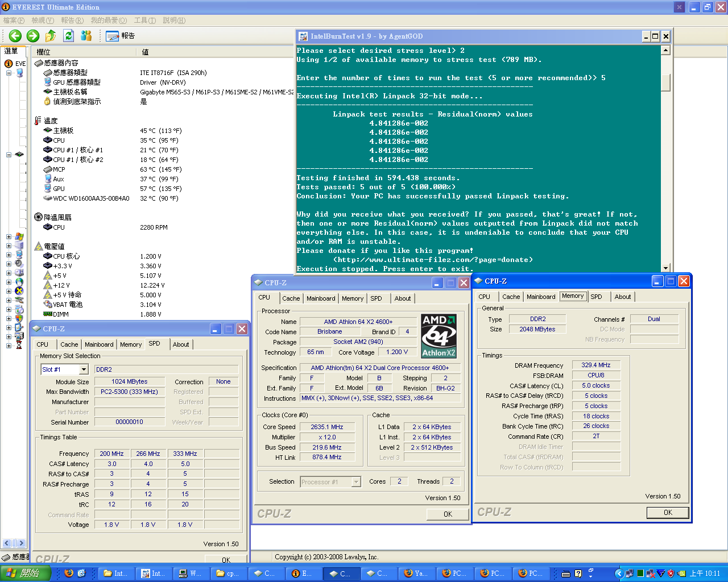Open the 工具 tools menu
This screenshot has height=582, width=728.
click(x=144, y=20)
